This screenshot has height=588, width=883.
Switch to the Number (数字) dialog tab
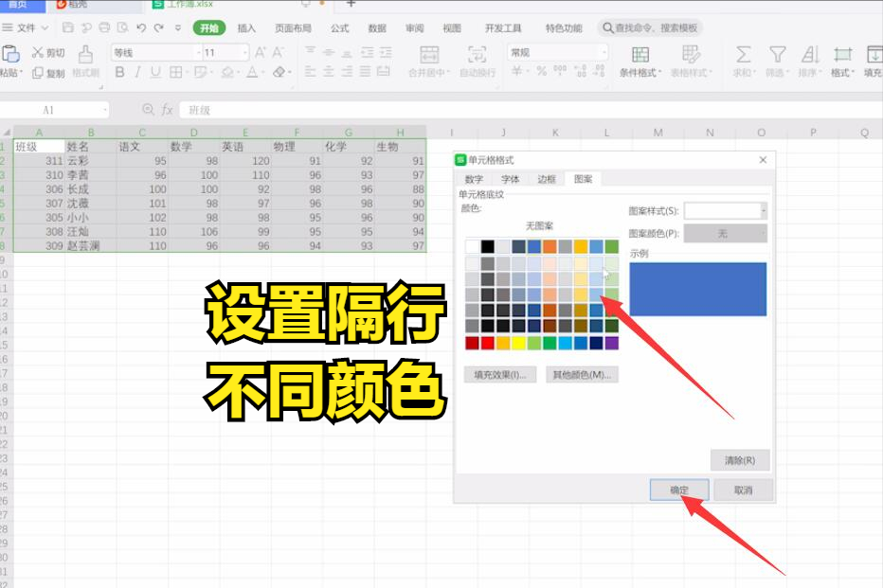click(x=474, y=179)
